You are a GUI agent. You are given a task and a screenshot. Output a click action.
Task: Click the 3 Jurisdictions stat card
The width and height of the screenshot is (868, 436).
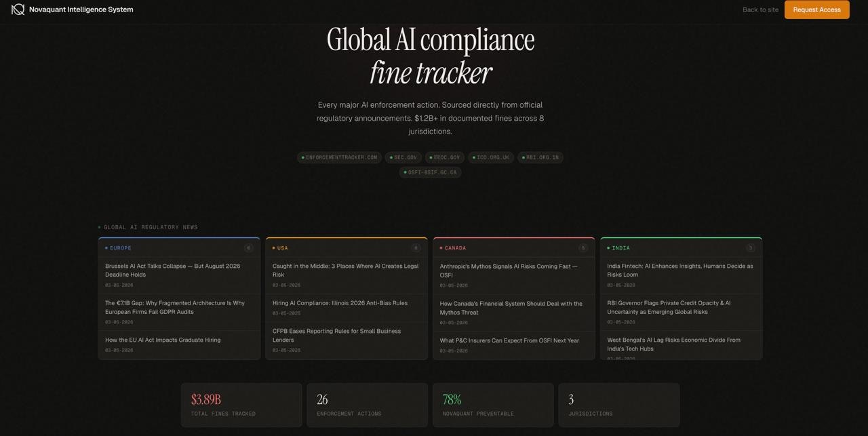pos(619,405)
